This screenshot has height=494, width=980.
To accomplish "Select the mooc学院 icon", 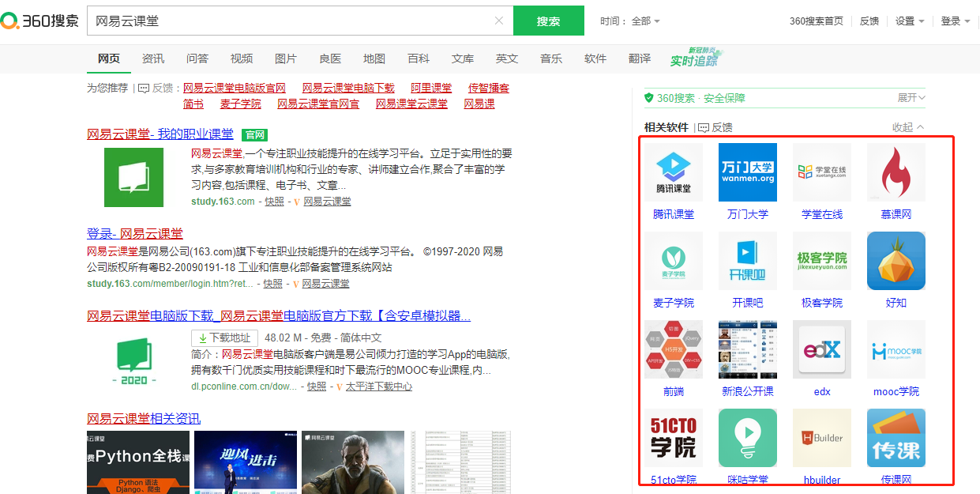I will pos(896,349).
